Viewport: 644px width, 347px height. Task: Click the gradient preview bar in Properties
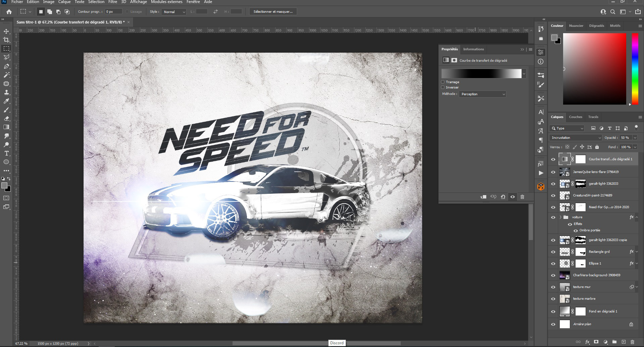tap(481, 73)
